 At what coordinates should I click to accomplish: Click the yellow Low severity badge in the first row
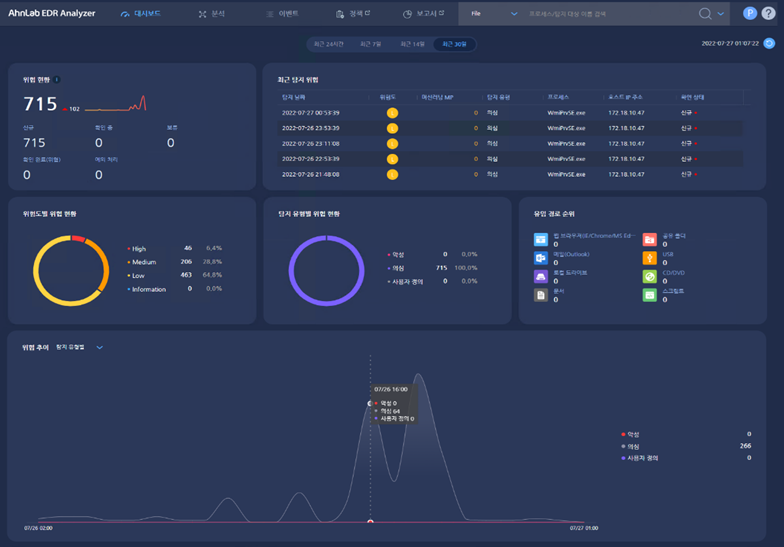[x=392, y=113]
